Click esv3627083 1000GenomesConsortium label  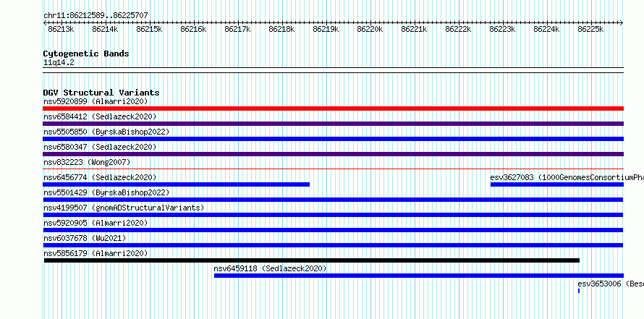[567, 177]
